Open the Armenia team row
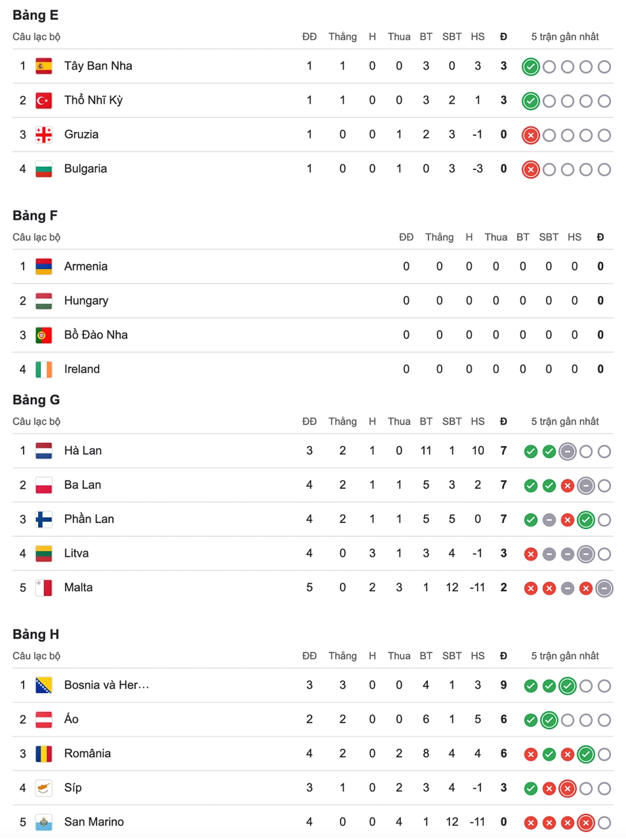This screenshot has width=626, height=840. coord(313,266)
